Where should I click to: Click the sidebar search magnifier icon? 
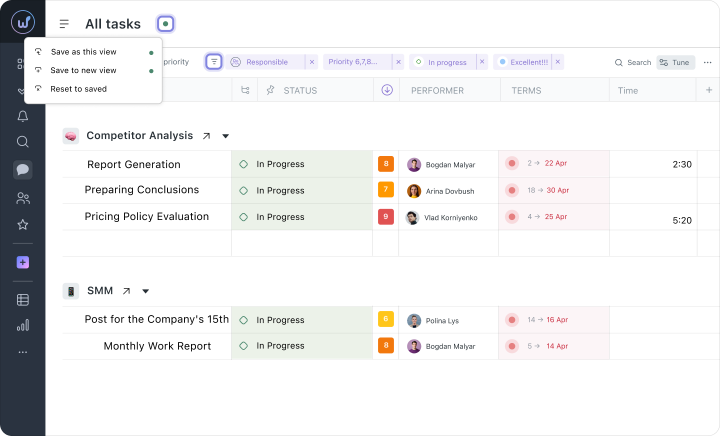pyautogui.click(x=22, y=142)
